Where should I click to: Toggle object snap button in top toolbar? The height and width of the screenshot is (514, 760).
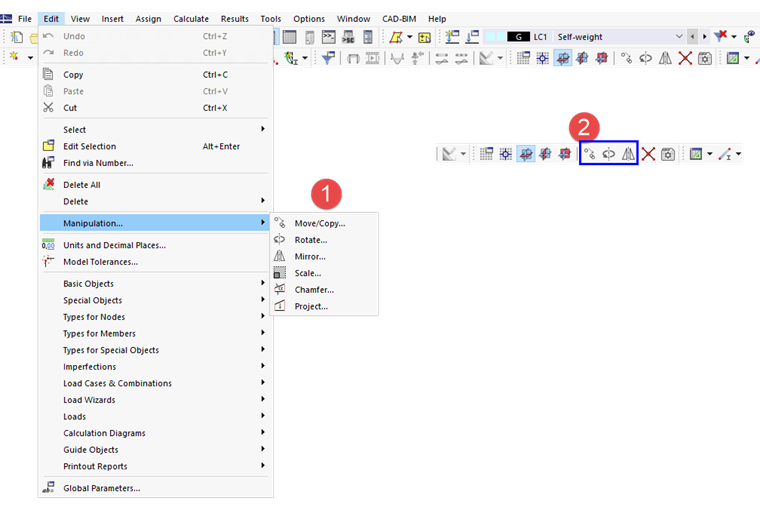click(x=542, y=59)
